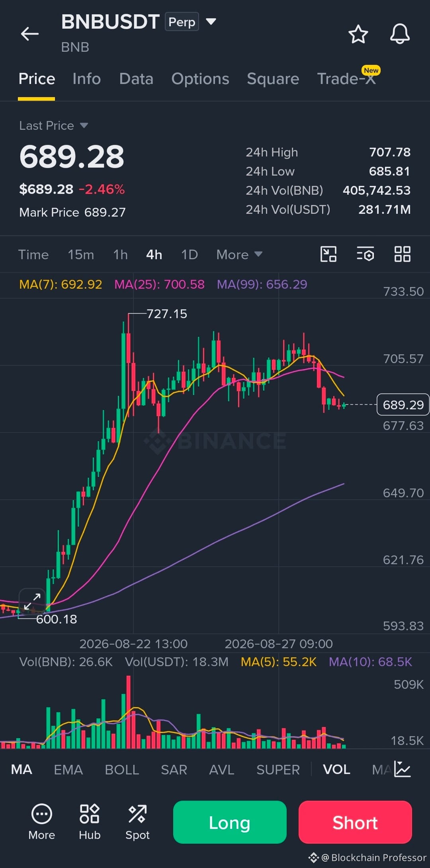This screenshot has width=430, height=868.
Task: Tap the MA(7): 692.92 label
Action: (x=61, y=284)
